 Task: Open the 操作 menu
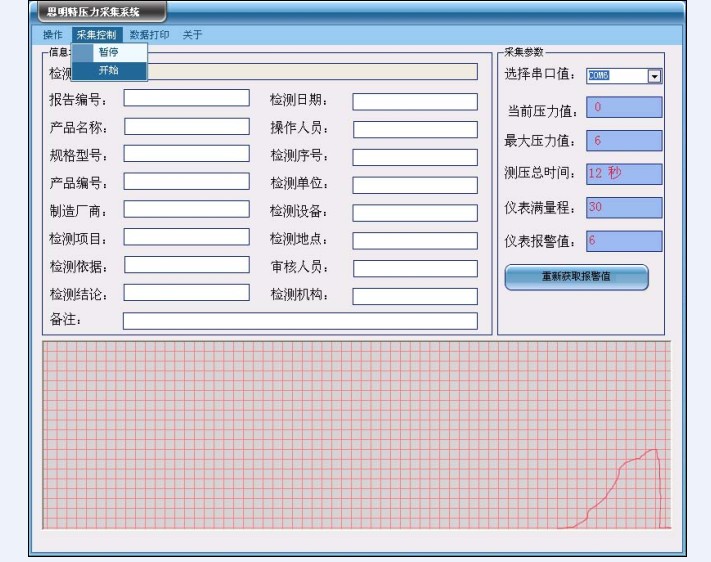pyautogui.click(x=53, y=35)
